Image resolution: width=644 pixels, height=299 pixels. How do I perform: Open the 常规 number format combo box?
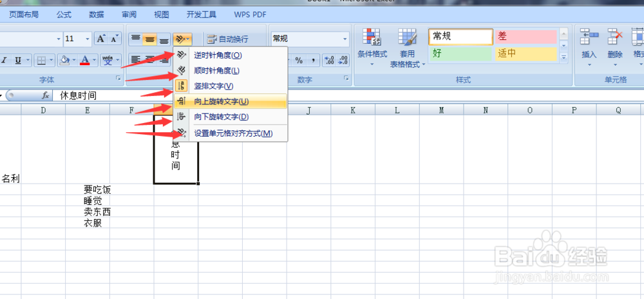(310, 39)
